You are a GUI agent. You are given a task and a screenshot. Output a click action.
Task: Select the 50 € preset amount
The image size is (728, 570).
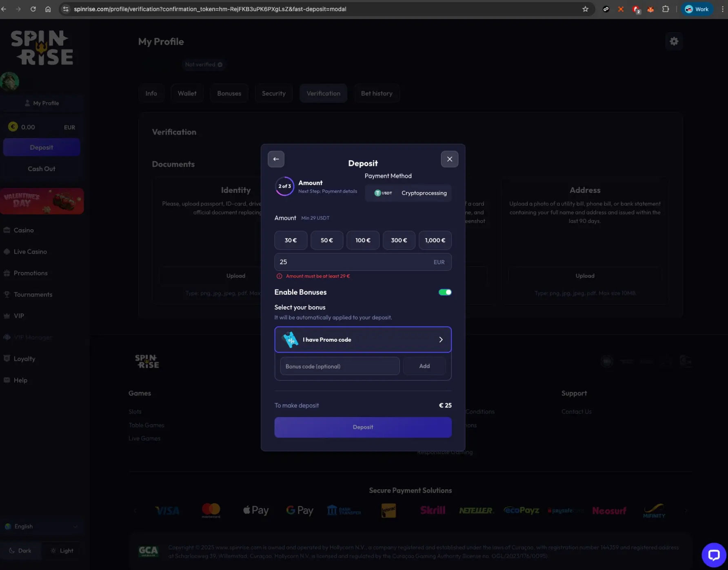[327, 240]
